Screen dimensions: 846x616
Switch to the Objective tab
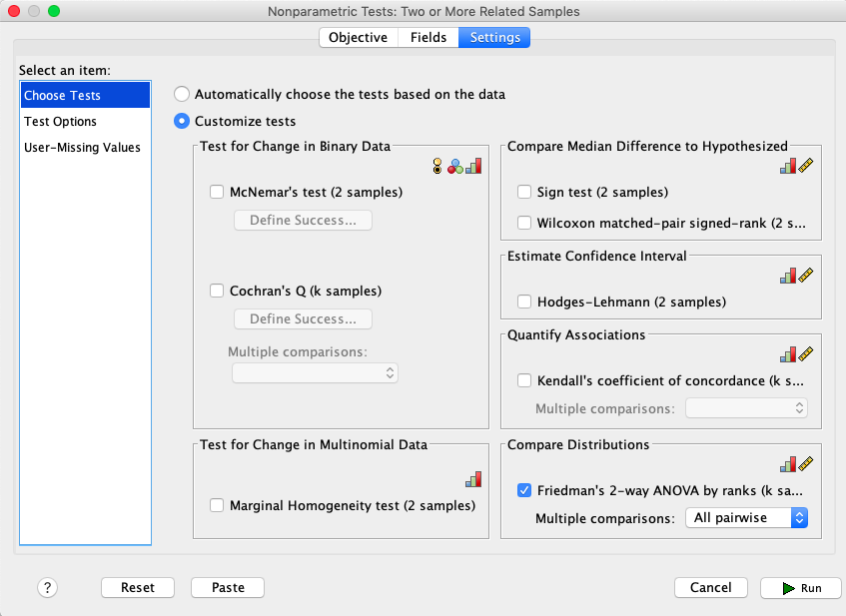359,37
